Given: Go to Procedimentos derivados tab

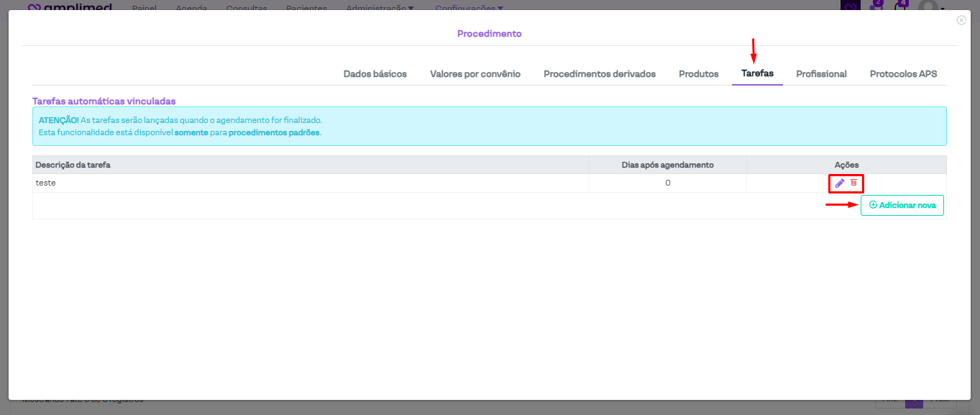Looking at the screenshot, I should pyautogui.click(x=599, y=74).
